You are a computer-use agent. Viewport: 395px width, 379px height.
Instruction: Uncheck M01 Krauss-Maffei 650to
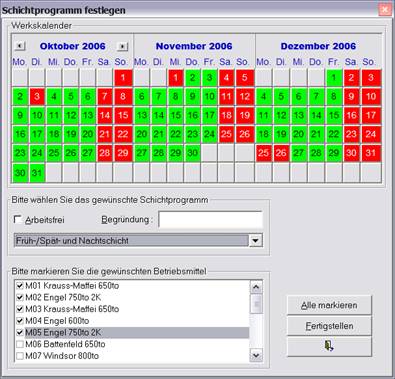tap(20, 286)
